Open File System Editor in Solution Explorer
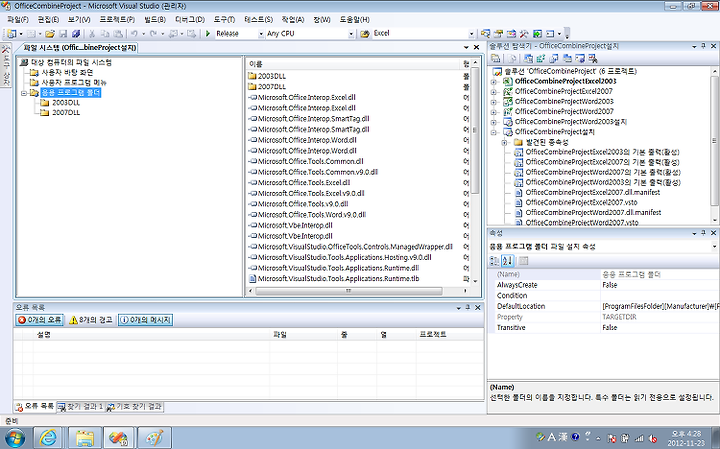 [x=528, y=58]
